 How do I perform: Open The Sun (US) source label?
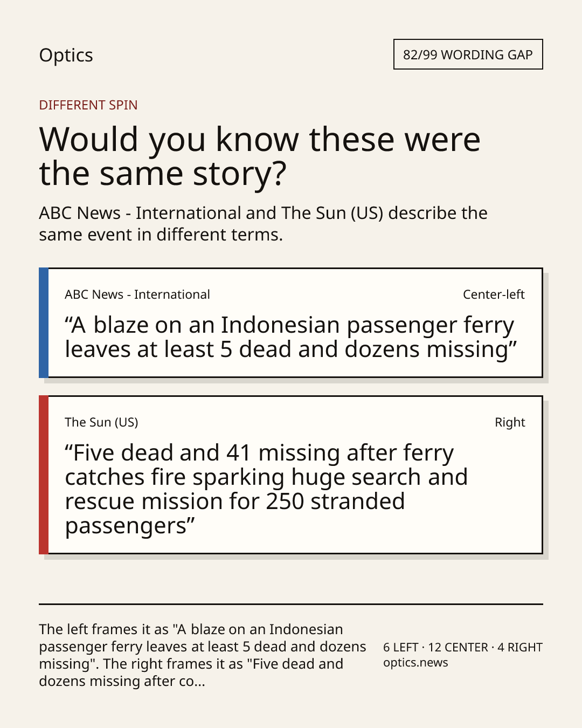pos(101,422)
